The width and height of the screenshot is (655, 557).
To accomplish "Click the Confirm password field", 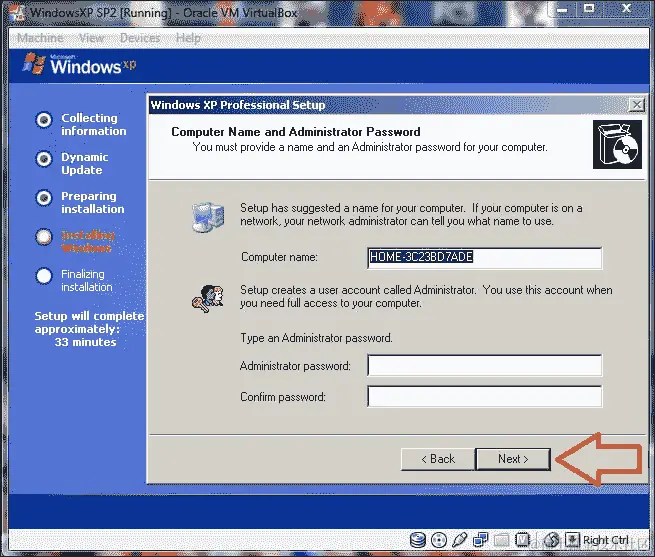I will click(485, 396).
